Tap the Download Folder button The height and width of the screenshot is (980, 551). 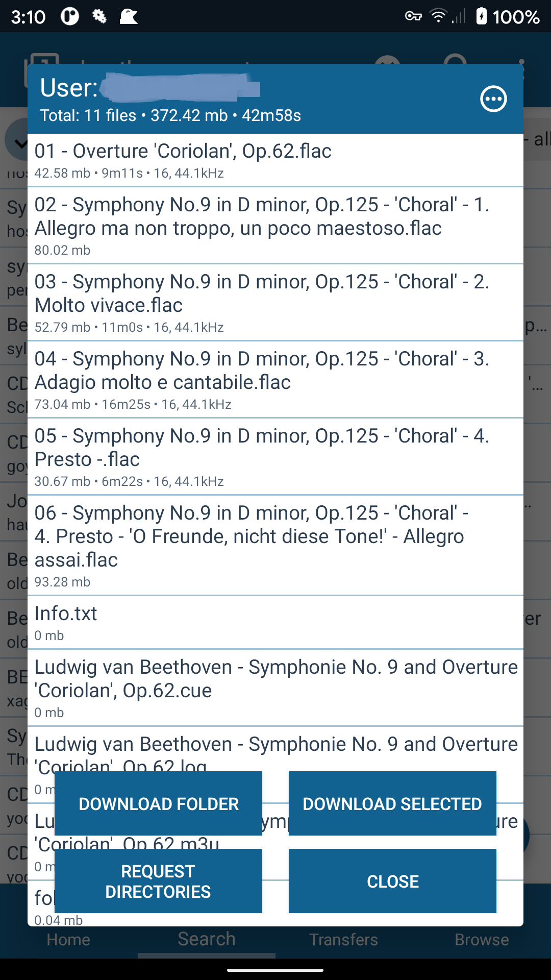point(158,803)
